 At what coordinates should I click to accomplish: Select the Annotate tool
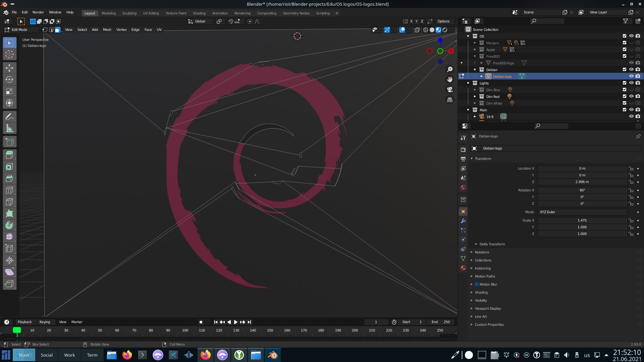click(9, 117)
